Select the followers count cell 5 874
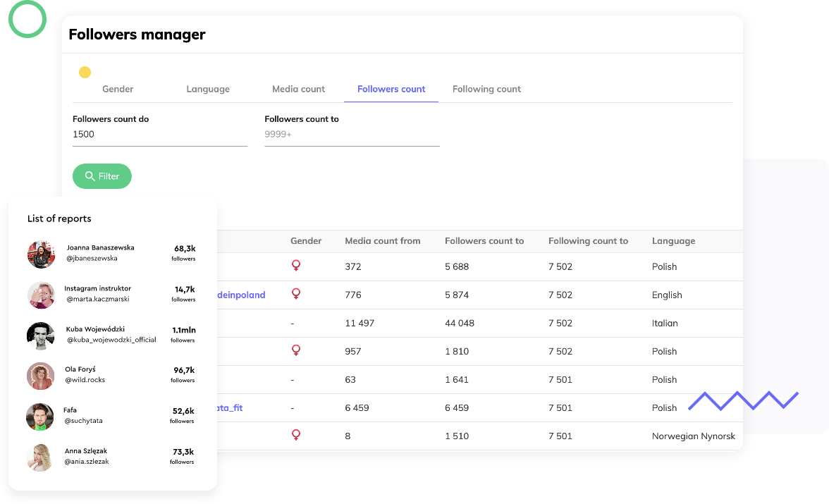829x504 pixels. (x=457, y=295)
